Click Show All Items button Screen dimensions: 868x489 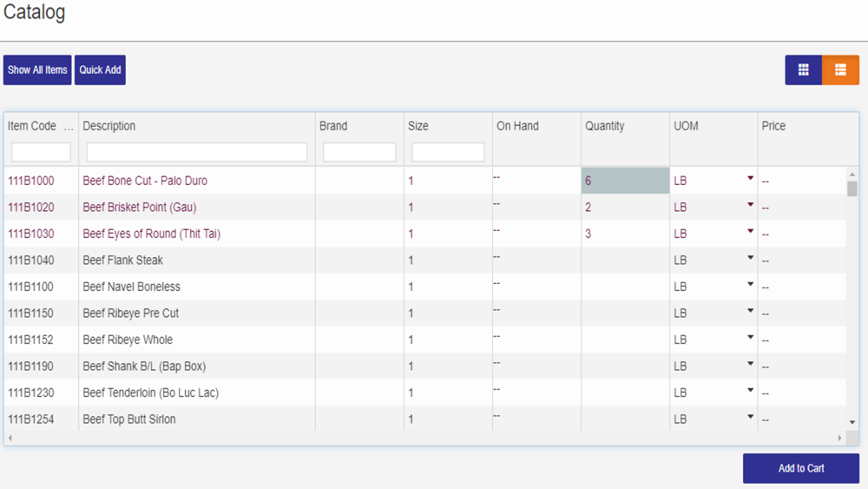coord(37,69)
